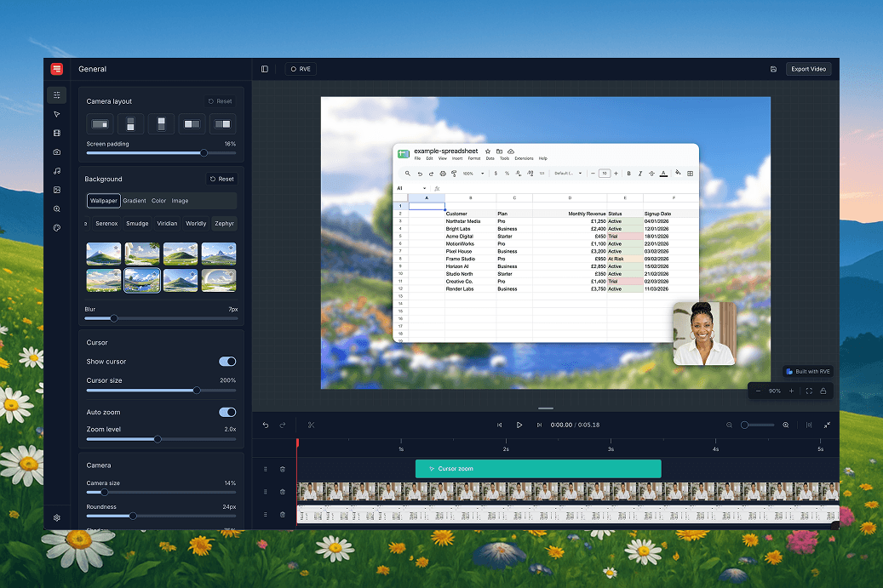Select the scissors split tool
The image size is (883, 588).
(312, 425)
